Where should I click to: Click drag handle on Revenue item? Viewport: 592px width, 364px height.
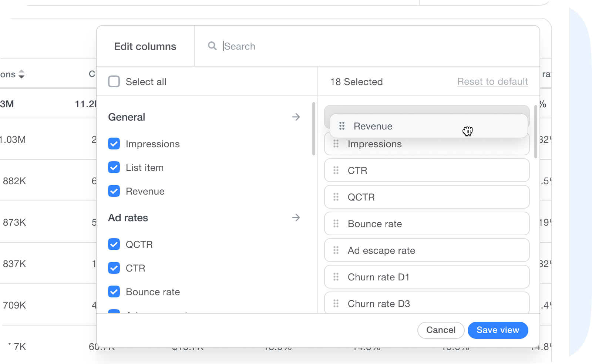pyautogui.click(x=342, y=126)
